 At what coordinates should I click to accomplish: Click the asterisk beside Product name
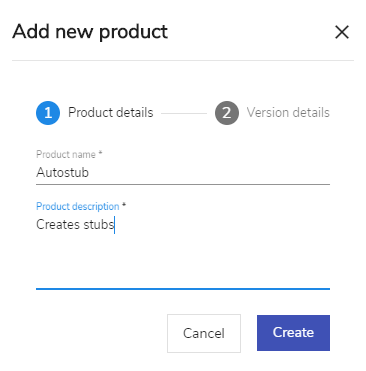100,153
